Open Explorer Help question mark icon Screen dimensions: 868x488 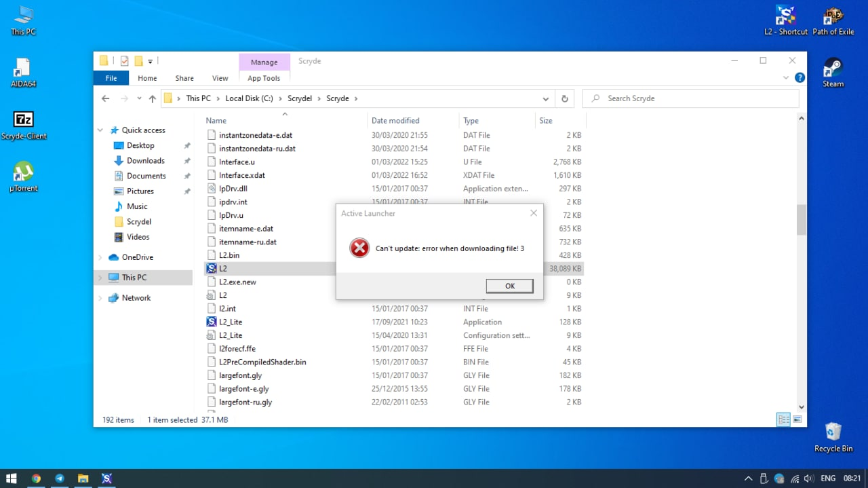800,78
